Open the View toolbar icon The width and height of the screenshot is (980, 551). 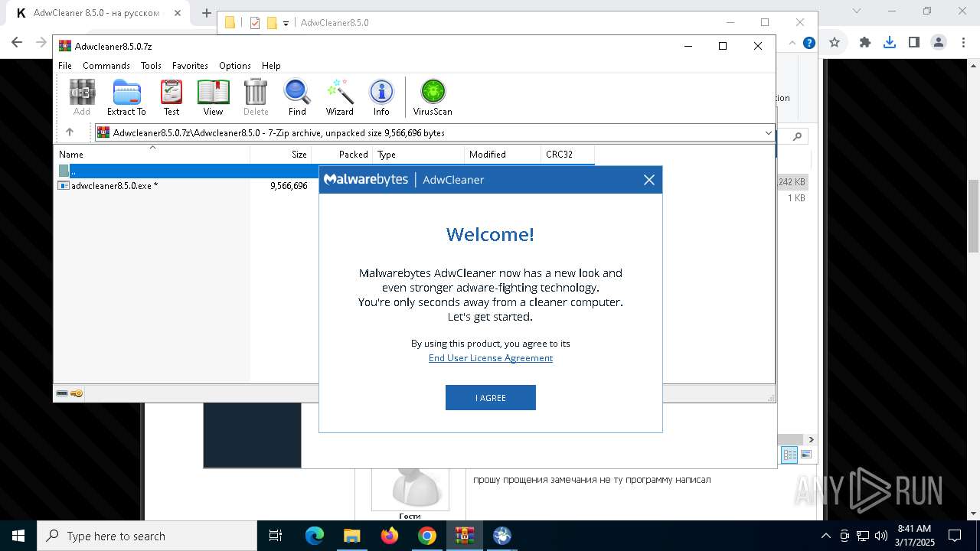[213, 97]
